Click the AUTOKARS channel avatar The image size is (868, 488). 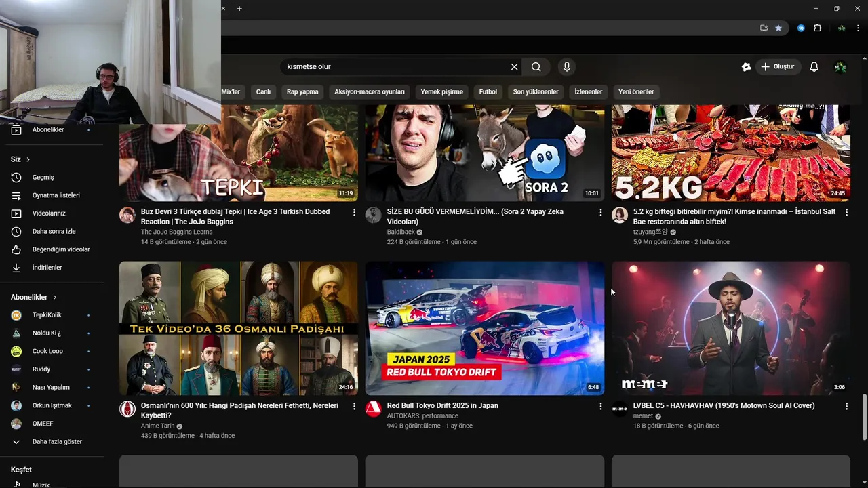pyautogui.click(x=373, y=409)
